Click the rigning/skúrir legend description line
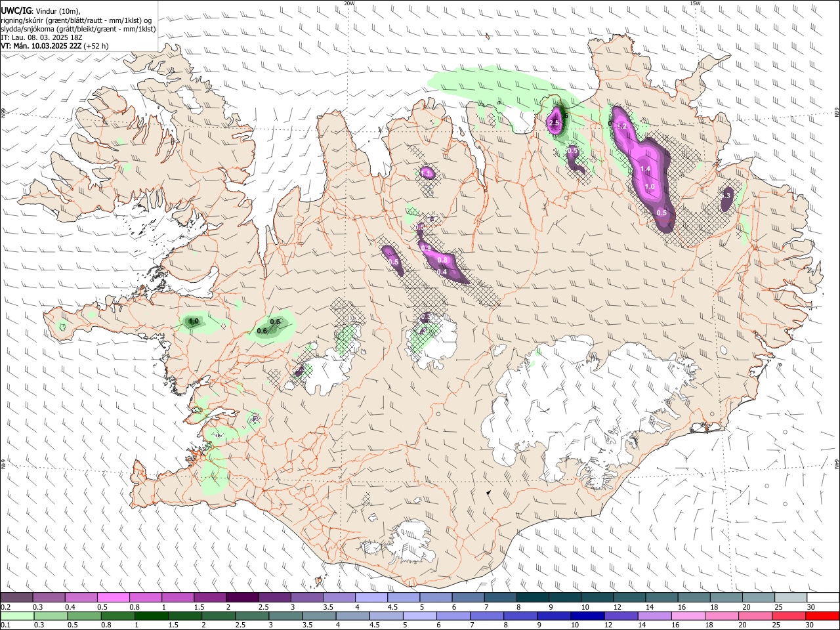The image size is (840, 630). (x=77, y=20)
